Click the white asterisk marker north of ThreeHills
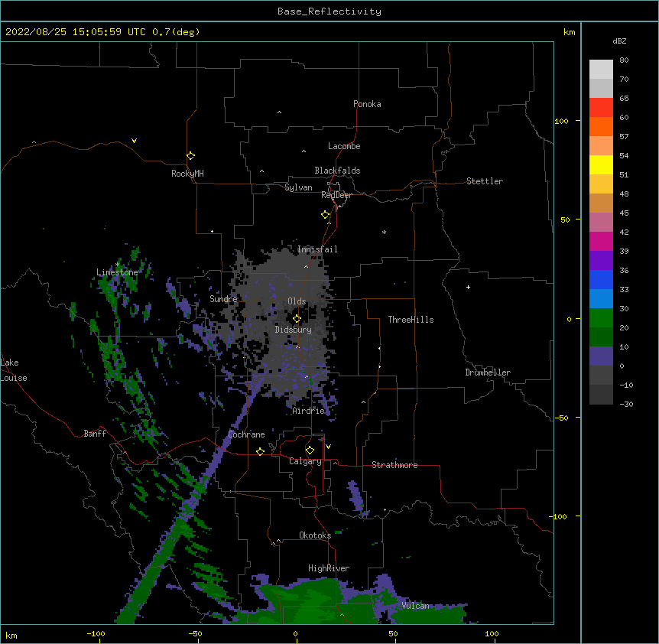This screenshot has width=659, height=644. pyautogui.click(x=384, y=232)
